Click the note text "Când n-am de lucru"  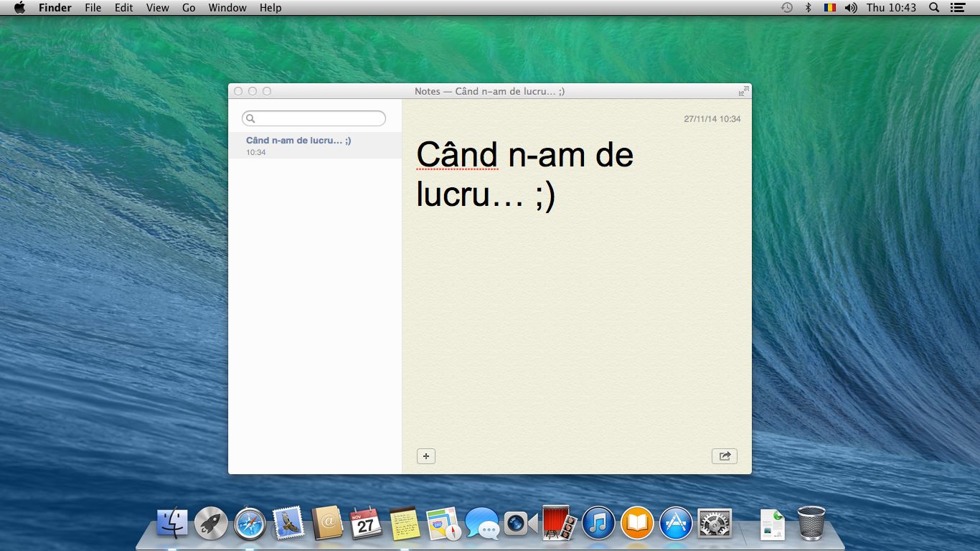click(524, 175)
